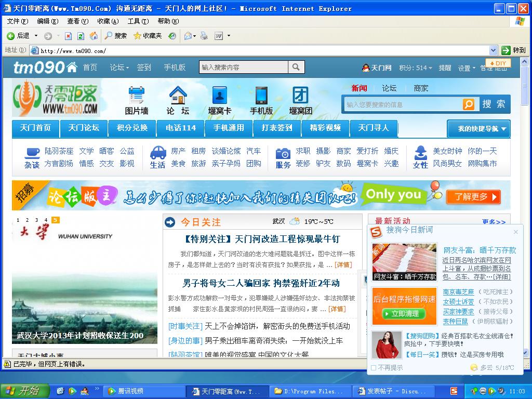
Task: Select the 打表签到 nav tab
Action: coord(277,128)
